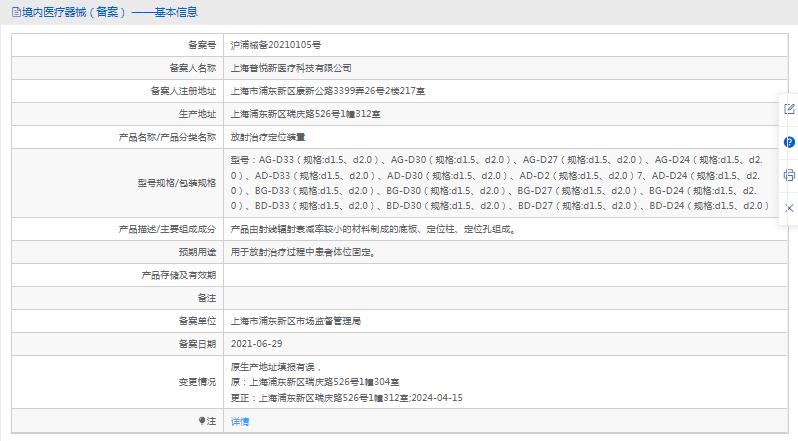
Task: Open the 详情 link
Action: pyautogui.click(x=240, y=421)
